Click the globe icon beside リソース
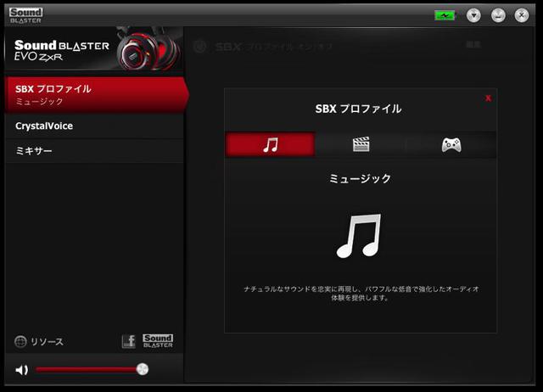Screen dimensions: 543x392 coord(20,342)
